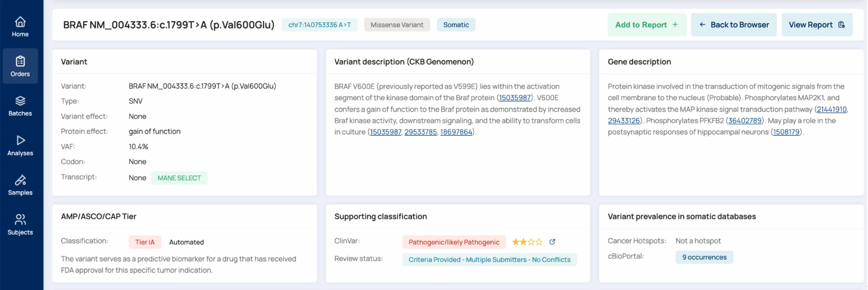Open the 9 occurrences cBioPortal badge

pos(704,257)
